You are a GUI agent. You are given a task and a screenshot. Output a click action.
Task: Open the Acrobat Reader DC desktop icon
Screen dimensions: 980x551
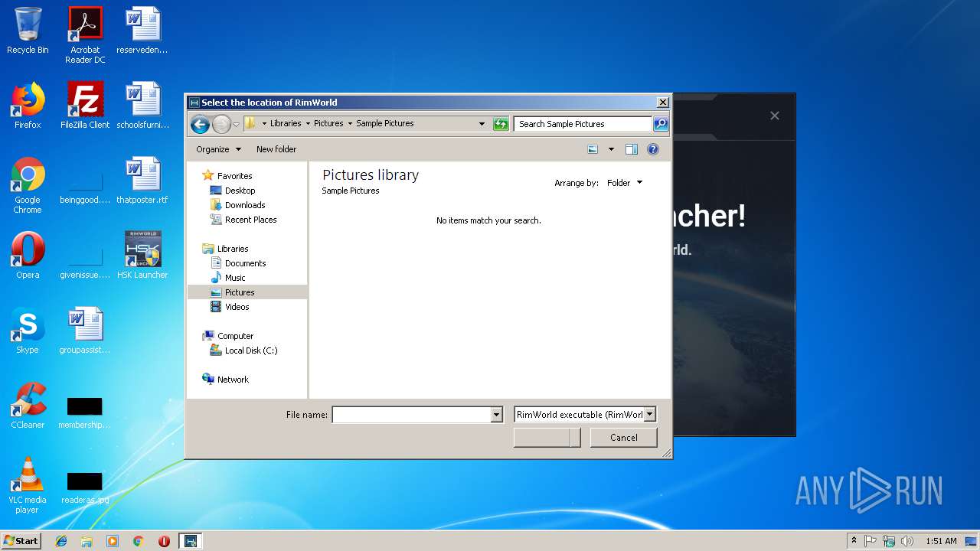click(x=85, y=34)
